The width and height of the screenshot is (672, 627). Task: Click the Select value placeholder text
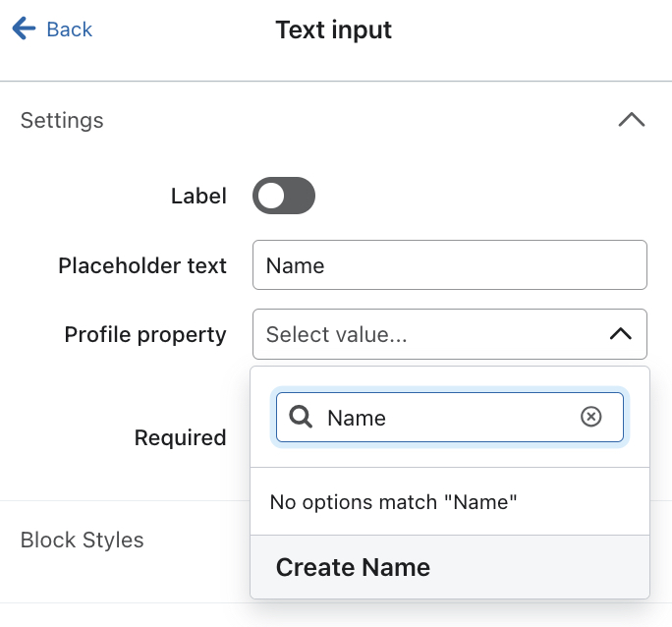coord(336,334)
